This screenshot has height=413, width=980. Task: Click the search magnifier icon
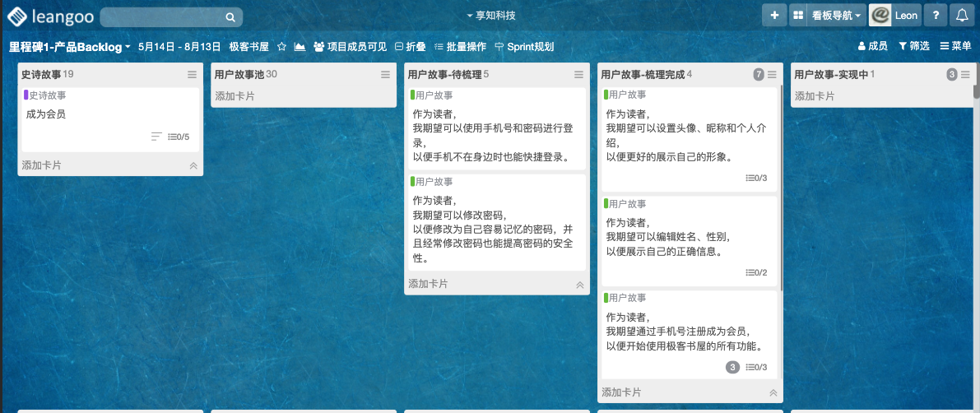[x=230, y=16]
